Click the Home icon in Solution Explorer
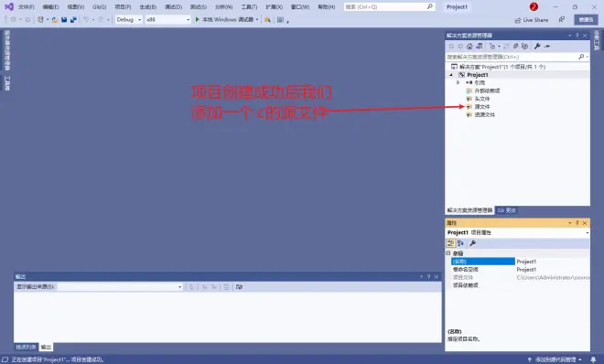This screenshot has height=364, width=604. tap(469, 46)
